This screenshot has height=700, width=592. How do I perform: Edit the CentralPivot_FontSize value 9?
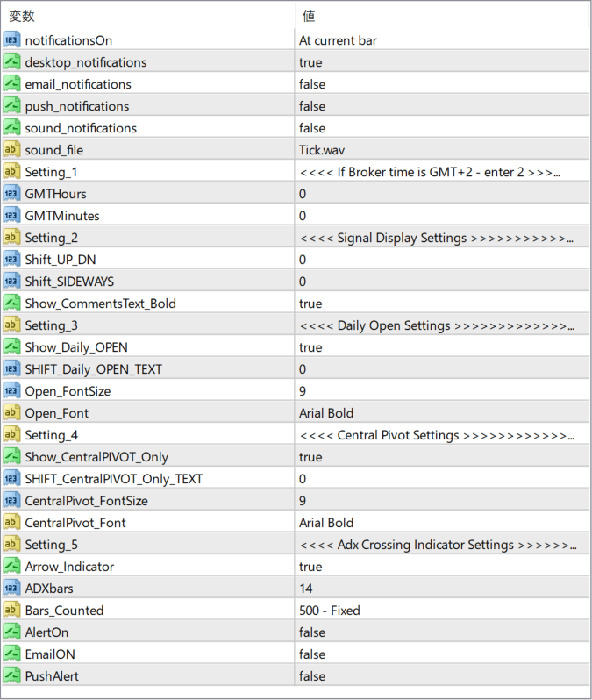coord(303,501)
